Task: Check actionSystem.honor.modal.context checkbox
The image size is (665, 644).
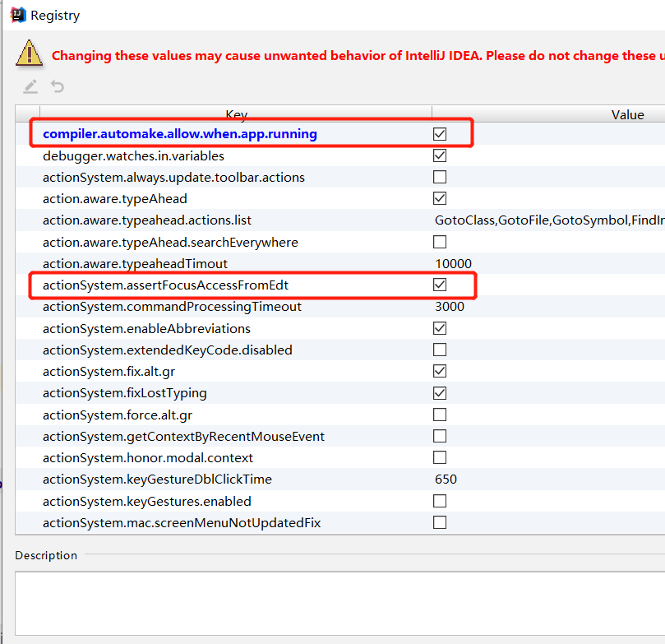Action: click(x=440, y=457)
